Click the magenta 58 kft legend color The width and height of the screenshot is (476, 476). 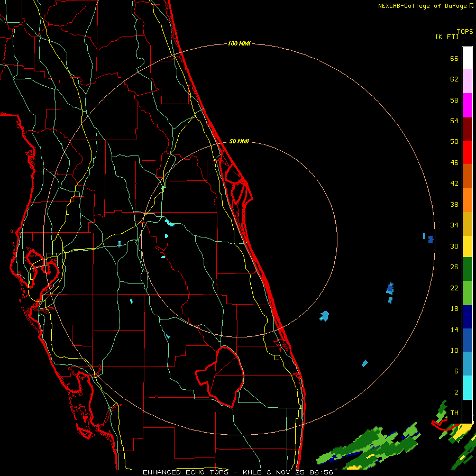[467, 105]
